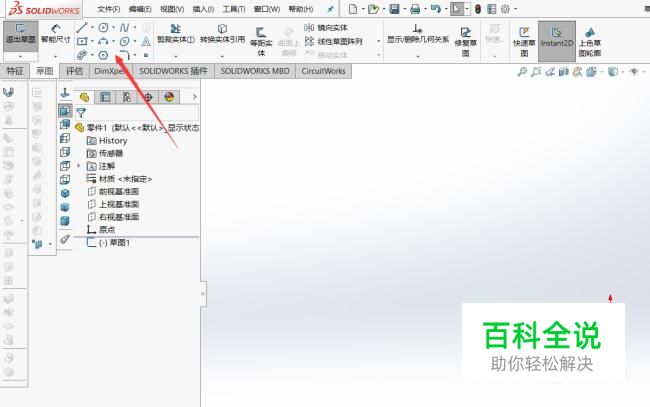Image resolution: width=650 pixels, height=407 pixels.
Task: Switch to the 草图 tab
Action: point(45,71)
